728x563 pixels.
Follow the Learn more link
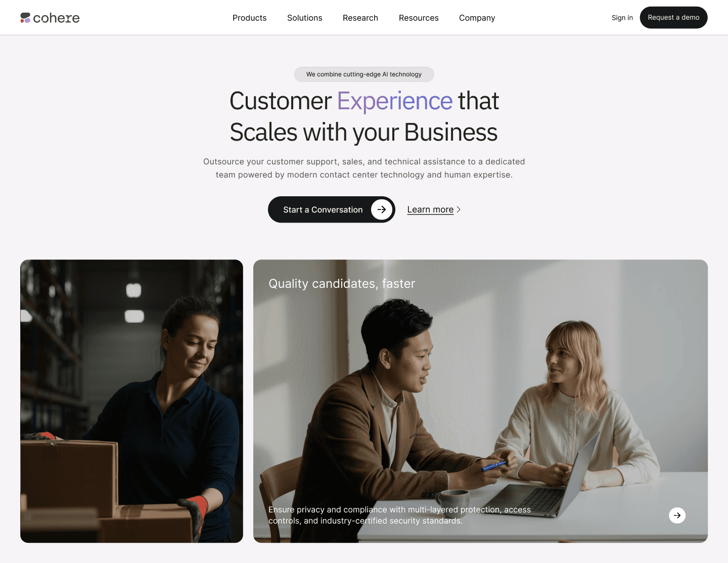pyautogui.click(x=430, y=209)
